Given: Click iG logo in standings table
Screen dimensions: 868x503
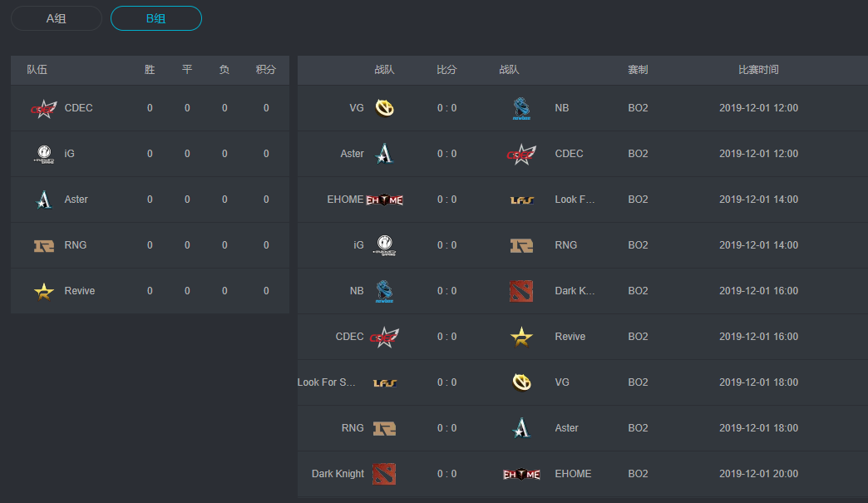Looking at the screenshot, I should click(43, 154).
